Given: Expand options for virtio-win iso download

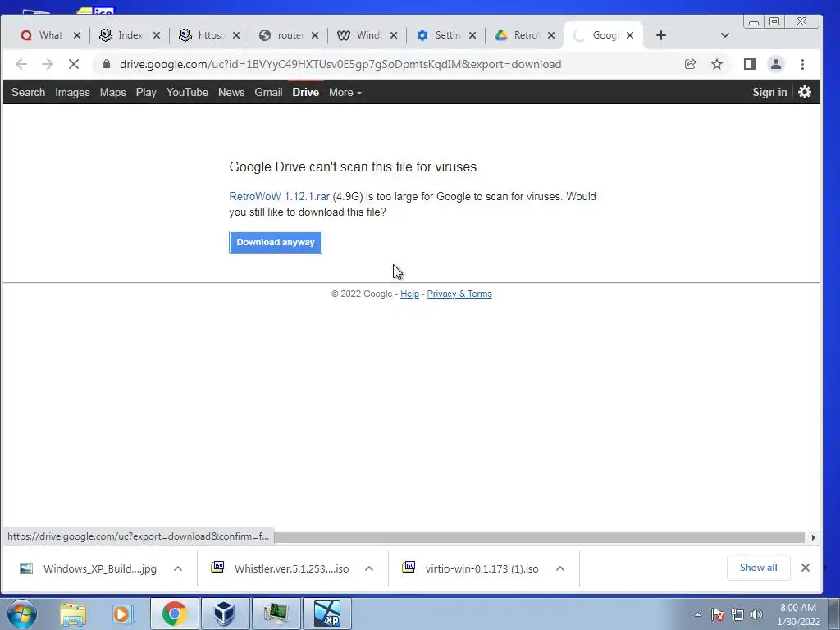Looking at the screenshot, I should [560, 568].
